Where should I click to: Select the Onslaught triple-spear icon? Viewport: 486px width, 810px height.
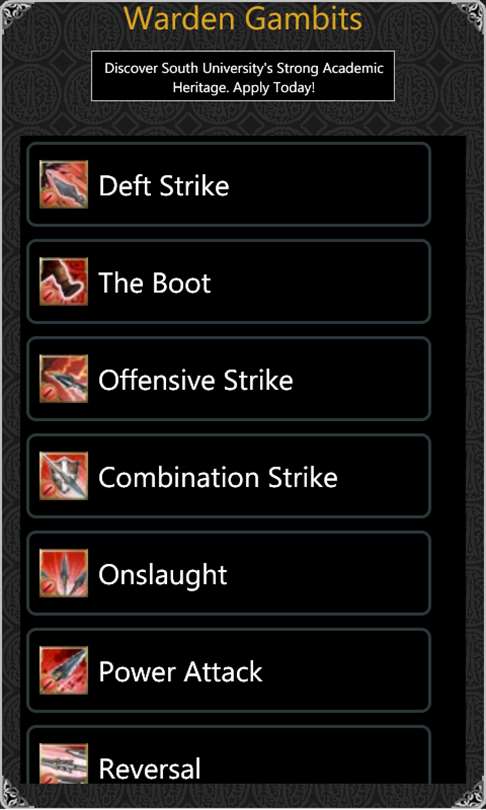64,573
